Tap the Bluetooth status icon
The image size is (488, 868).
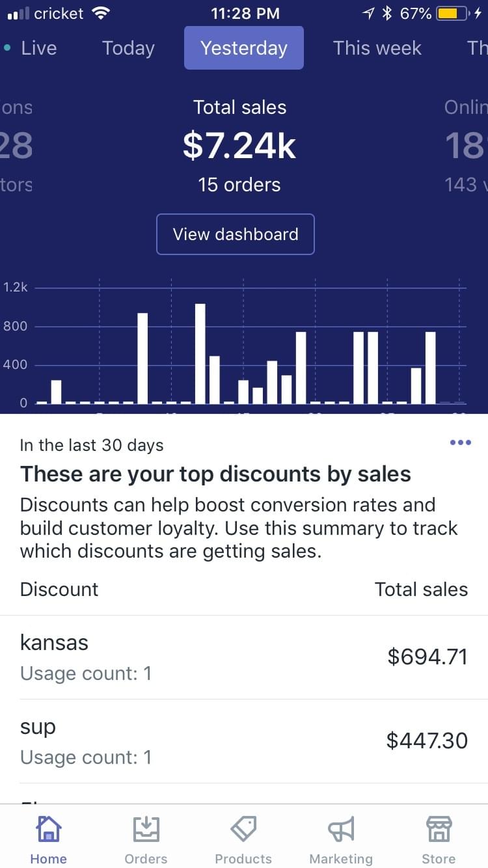coord(387,13)
